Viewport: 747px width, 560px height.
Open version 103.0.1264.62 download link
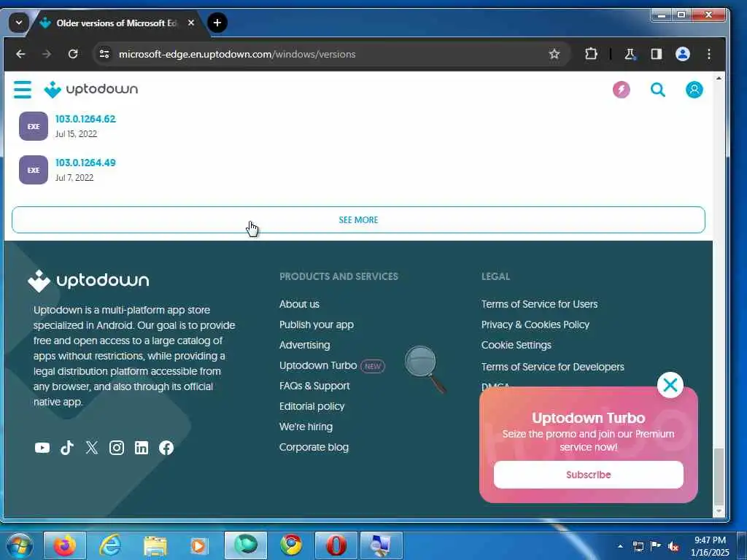[85, 119]
